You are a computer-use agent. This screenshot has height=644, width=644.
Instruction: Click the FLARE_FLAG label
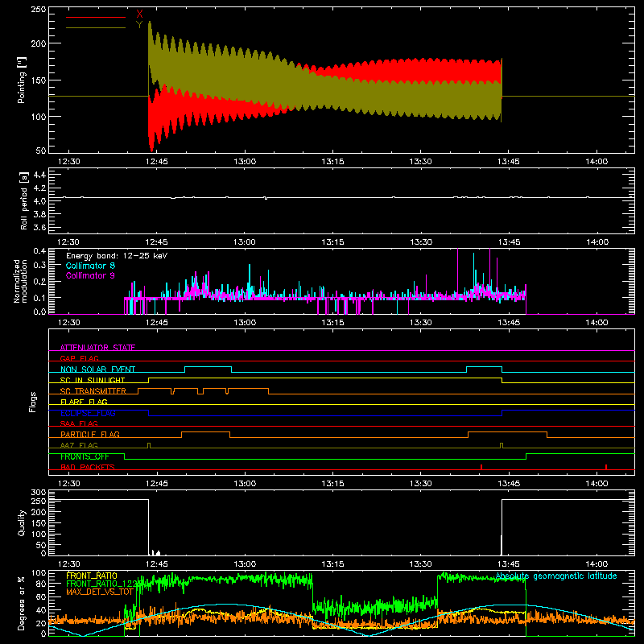coord(84,402)
